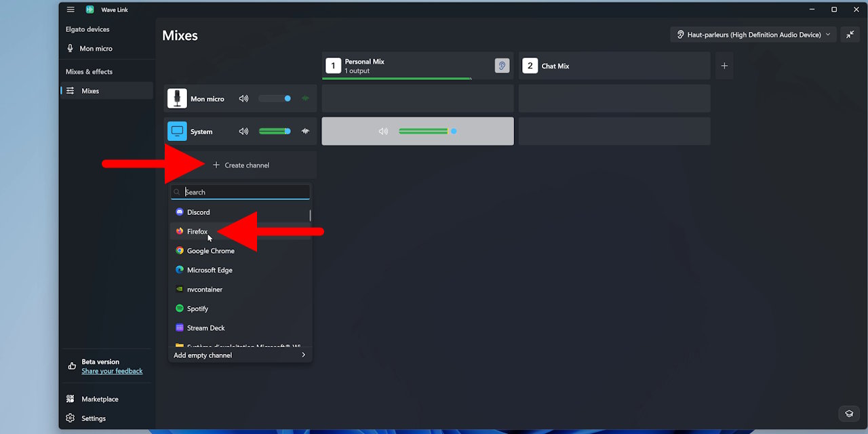868x434 pixels.
Task: Mute the System channel
Action: coord(243,132)
